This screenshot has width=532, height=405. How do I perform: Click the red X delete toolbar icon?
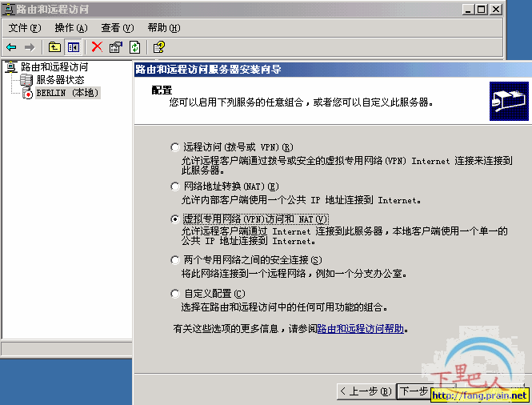(x=97, y=47)
